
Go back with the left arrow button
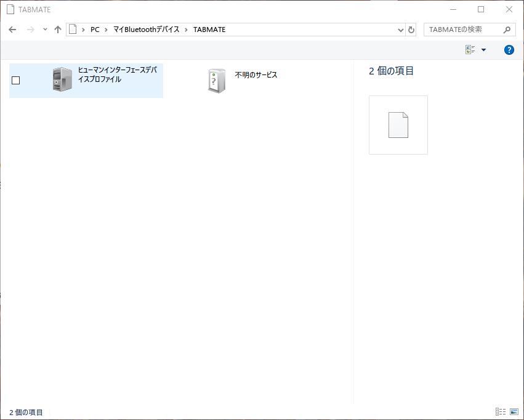click(12, 30)
